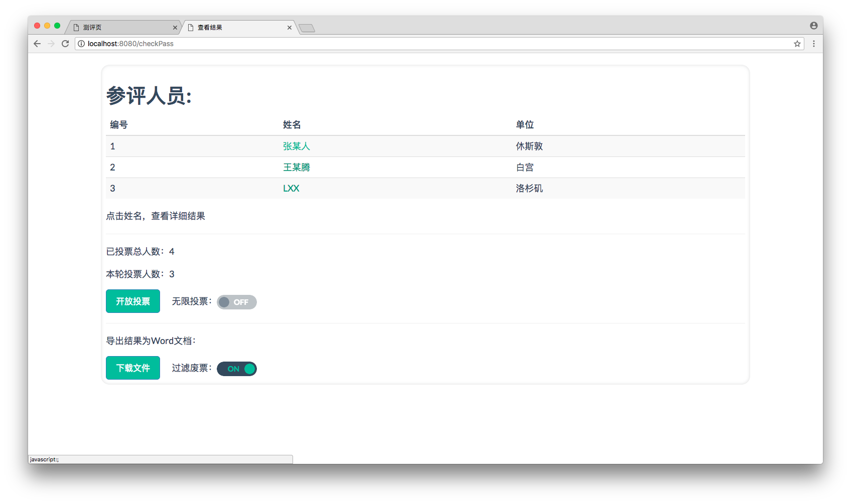
Task: Switch to the 测评页 tab
Action: tap(123, 28)
